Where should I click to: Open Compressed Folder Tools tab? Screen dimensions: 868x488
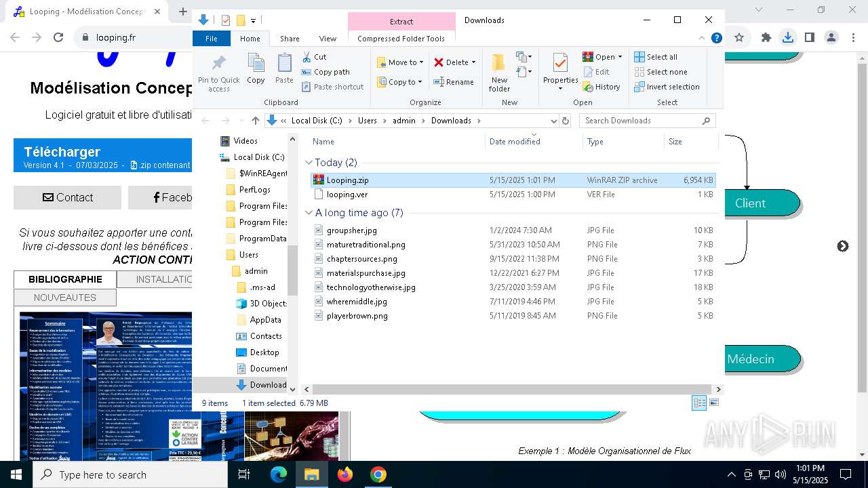[401, 39]
